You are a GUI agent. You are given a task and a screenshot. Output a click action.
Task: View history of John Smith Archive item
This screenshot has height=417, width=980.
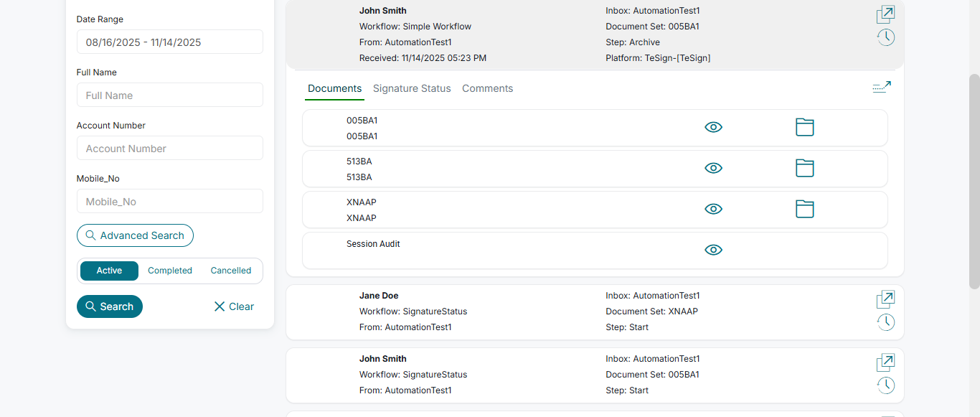click(x=886, y=37)
